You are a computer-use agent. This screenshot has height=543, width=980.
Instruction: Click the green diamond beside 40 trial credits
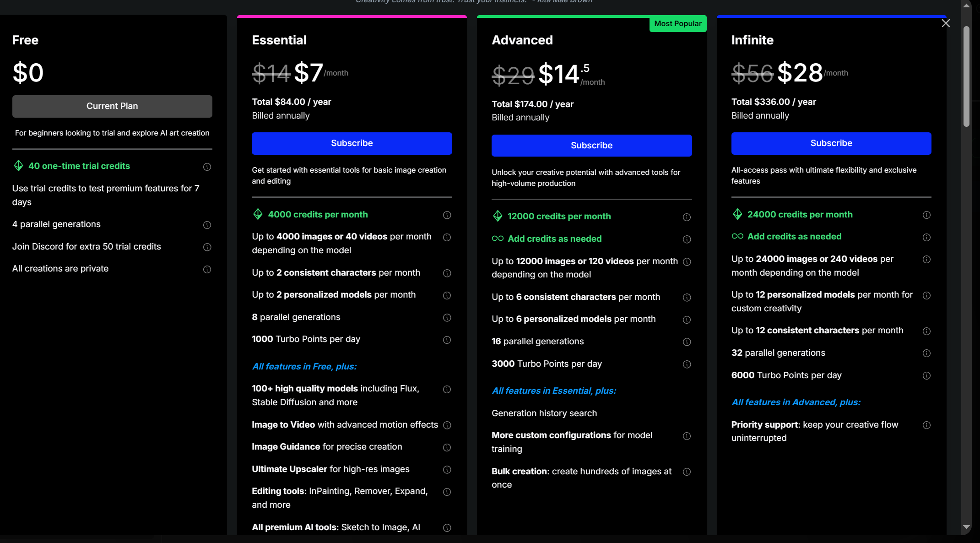point(18,166)
